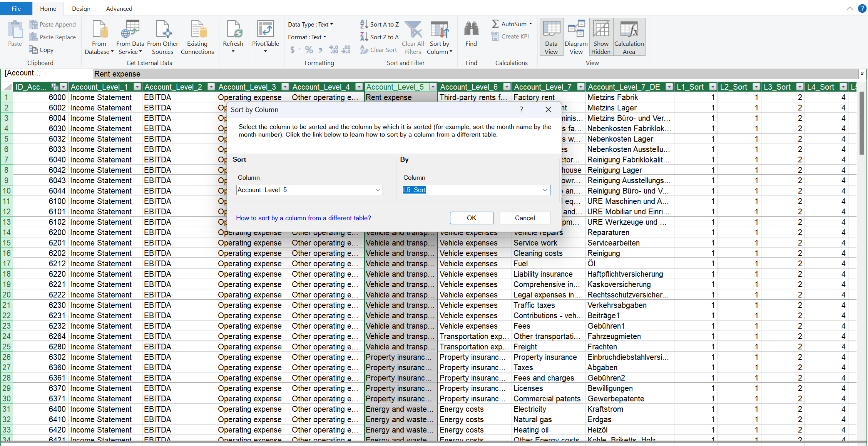
Task: Sort column A to Z
Action: (380, 24)
